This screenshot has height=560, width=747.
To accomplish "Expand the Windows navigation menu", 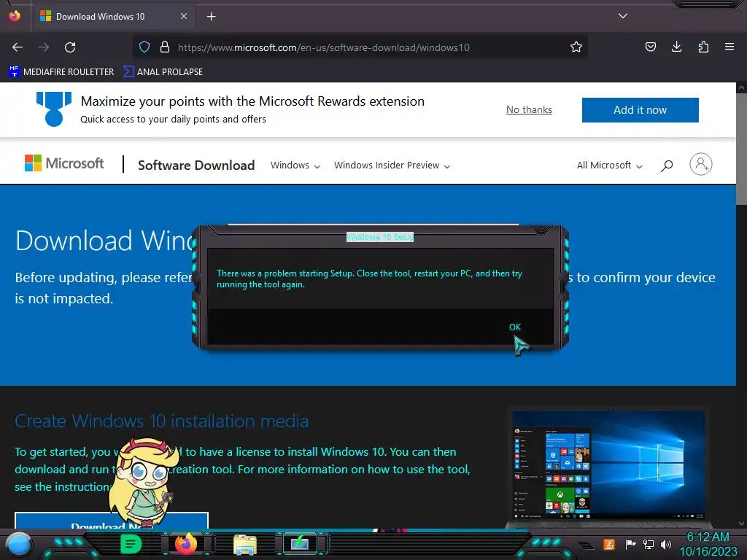I will pos(295,166).
